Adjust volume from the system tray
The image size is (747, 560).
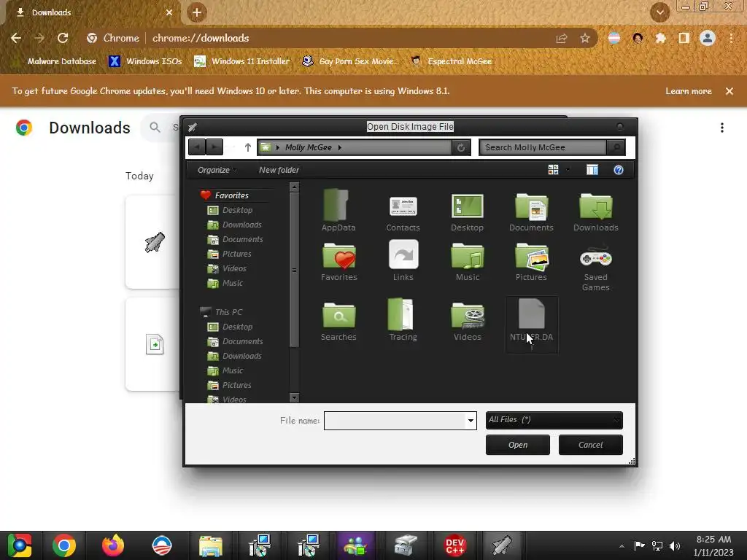[674, 545]
